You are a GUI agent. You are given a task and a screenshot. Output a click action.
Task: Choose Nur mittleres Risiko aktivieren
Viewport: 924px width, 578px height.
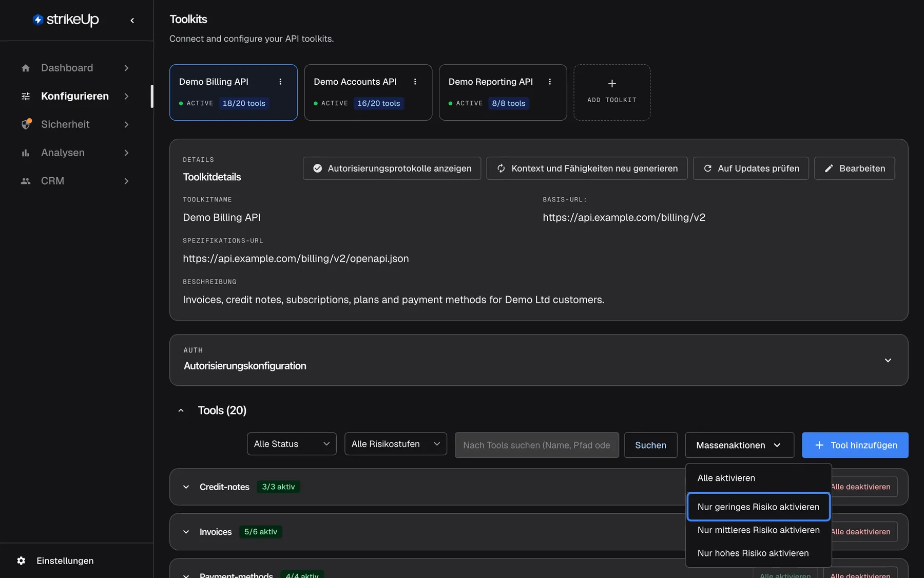click(759, 530)
